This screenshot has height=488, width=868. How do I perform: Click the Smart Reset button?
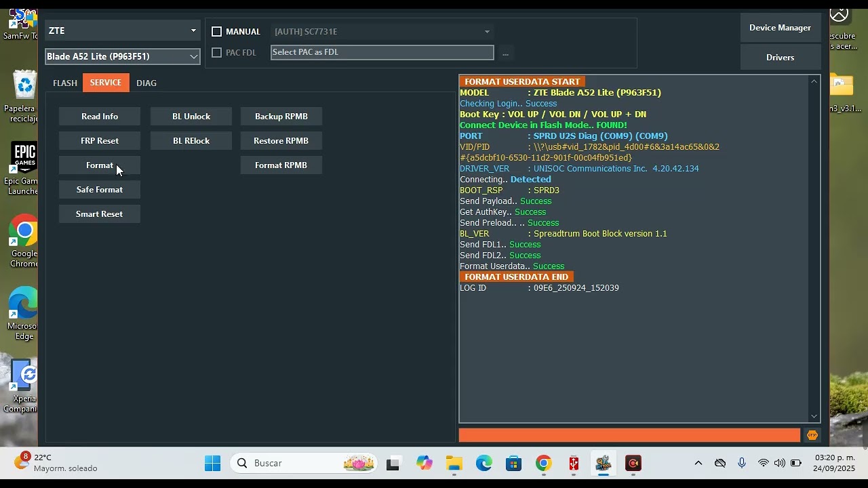pos(100,214)
